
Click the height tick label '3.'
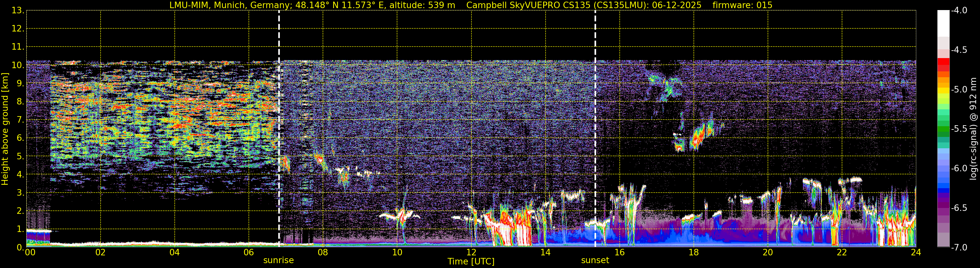(x=20, y=193)
